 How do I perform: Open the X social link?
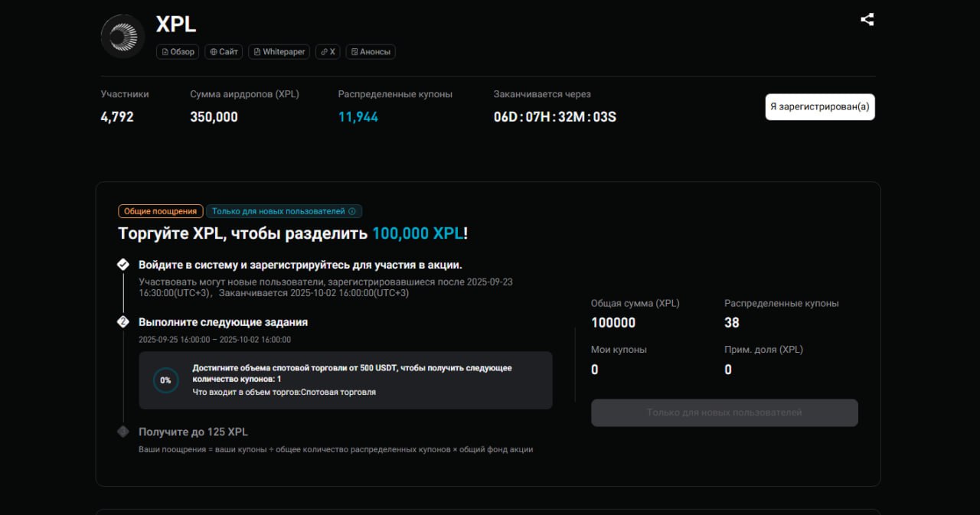328,52
